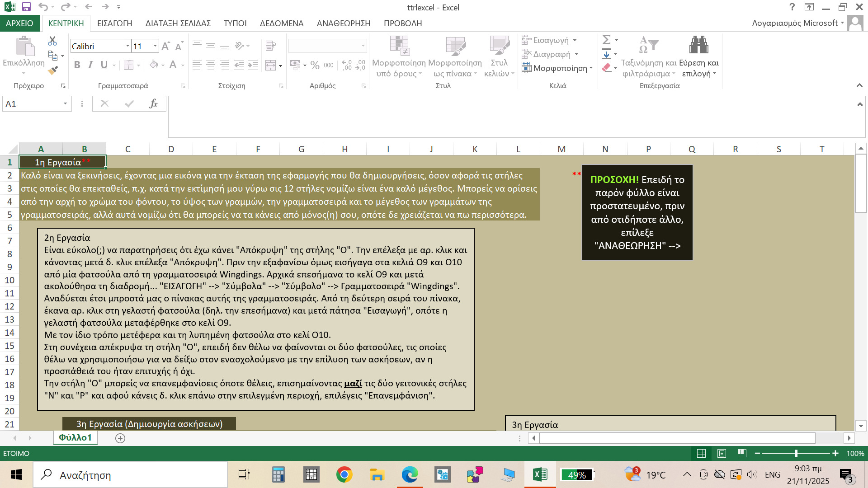Apply thousands separator style
The image size is (868, 488).
tap(329, 65)
